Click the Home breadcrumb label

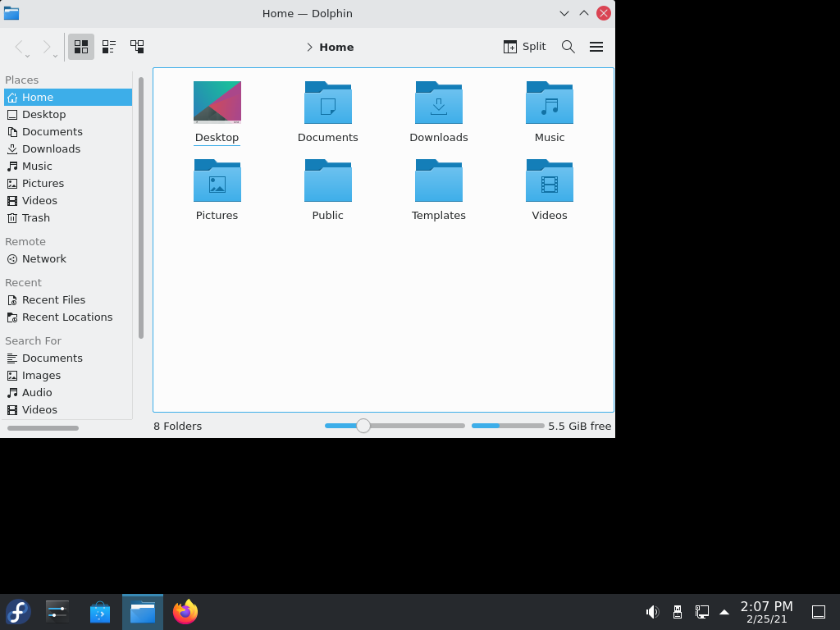pyautogui.click(x=336, y=47)
